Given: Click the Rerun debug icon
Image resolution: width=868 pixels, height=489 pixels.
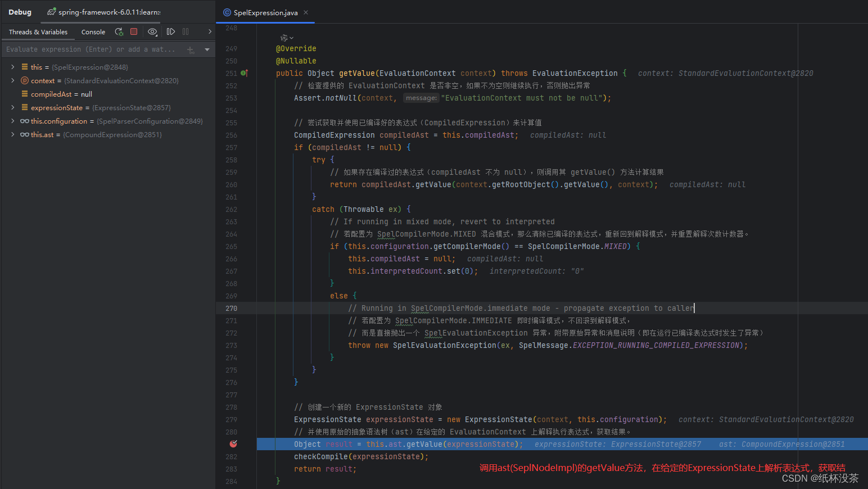Looking at the screenshot, I should click(119, 32).
